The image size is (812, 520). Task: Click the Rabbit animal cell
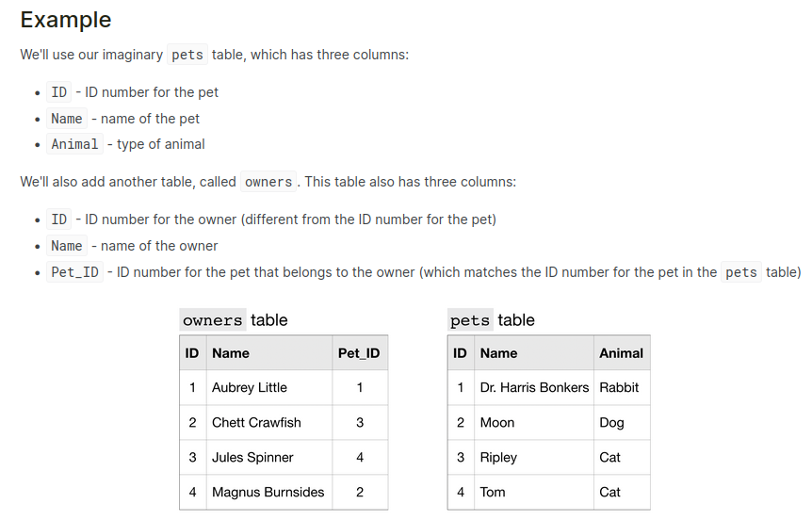(x=619, y=387)
